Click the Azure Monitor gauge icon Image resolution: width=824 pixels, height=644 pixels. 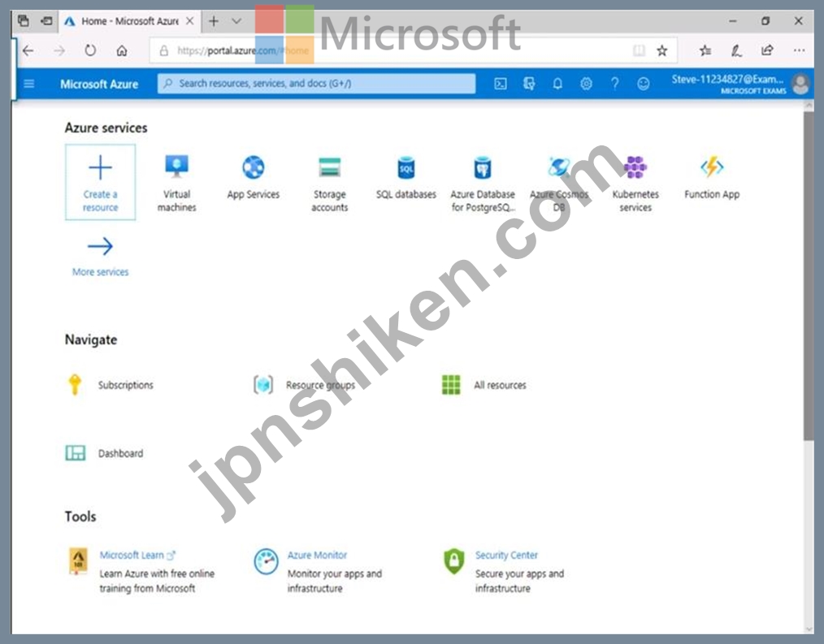click(x=266, y=561)
